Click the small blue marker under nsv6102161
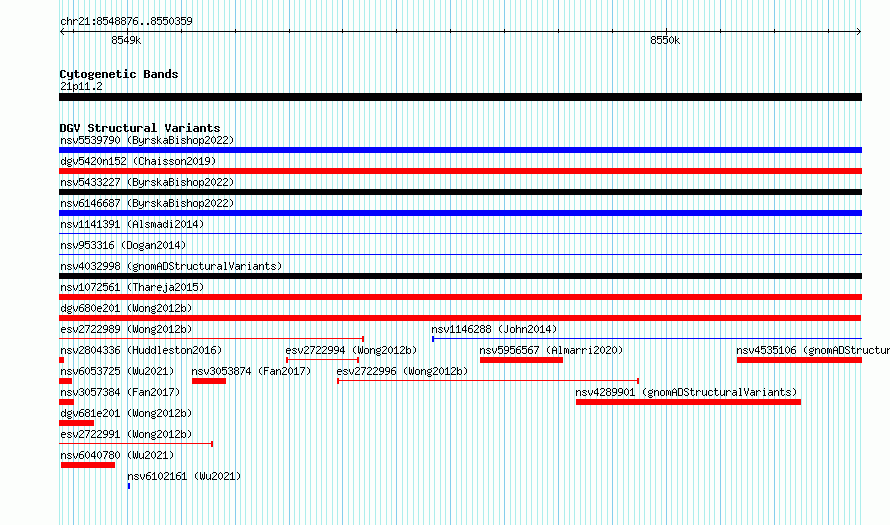 pos(129,486)
